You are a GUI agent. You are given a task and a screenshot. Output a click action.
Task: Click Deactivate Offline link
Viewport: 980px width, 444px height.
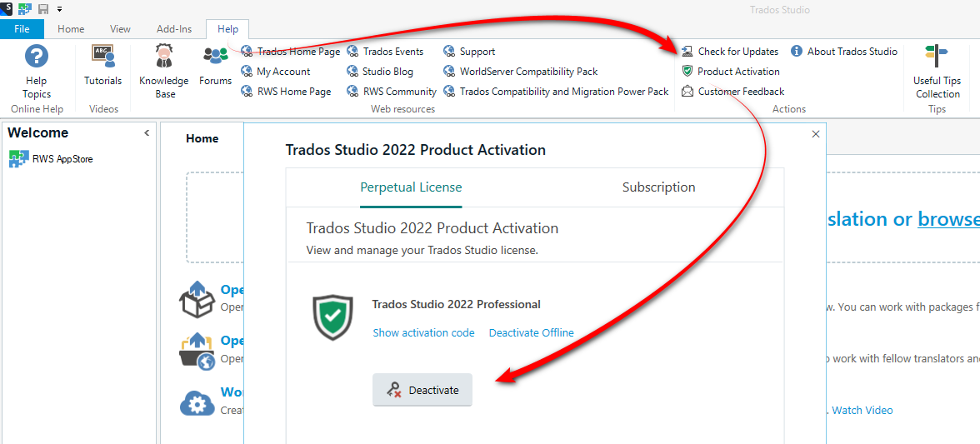pyautogui.click(x=532, y=333)
